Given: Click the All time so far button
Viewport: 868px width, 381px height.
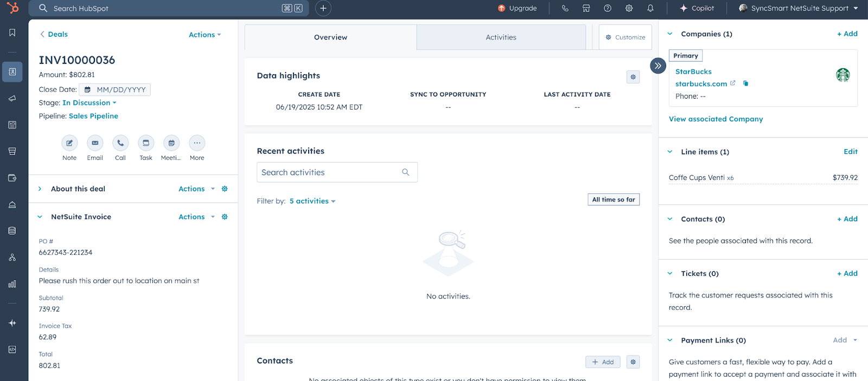Looking at the screenshot, I should coord(614,199).
